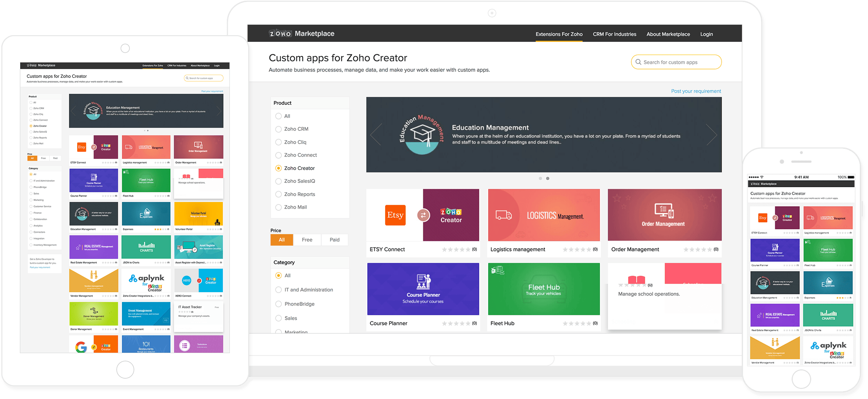Switch price filter to Paid
The width and height of the screenshot is (868, 399).
point(334,239)
